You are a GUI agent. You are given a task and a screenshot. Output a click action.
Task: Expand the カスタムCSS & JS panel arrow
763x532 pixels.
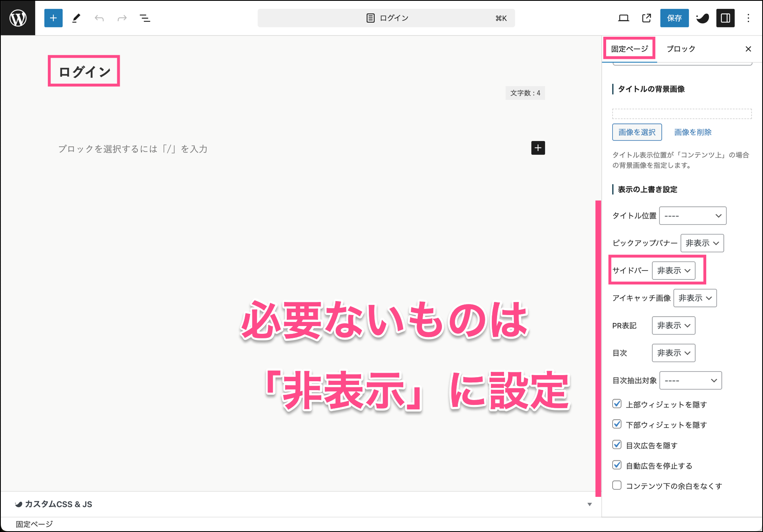point(589,504)
